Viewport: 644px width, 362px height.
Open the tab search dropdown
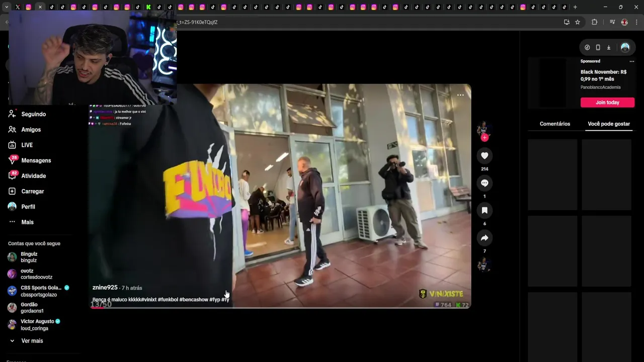7,7
